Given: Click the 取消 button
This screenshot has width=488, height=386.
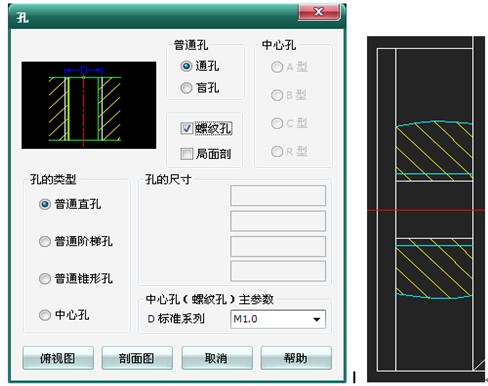Looking at the screenshot, I should coord(217,358).
